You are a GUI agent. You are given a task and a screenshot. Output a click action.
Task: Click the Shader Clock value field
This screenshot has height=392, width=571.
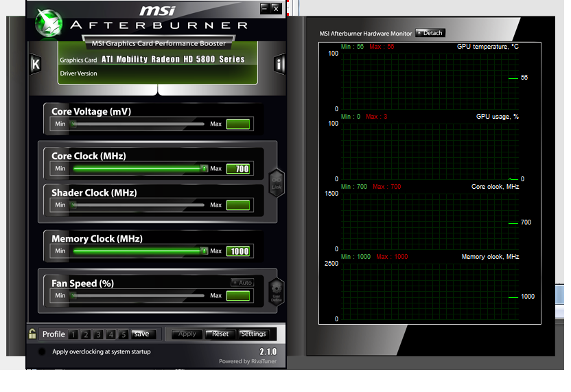tap(238, 205)
